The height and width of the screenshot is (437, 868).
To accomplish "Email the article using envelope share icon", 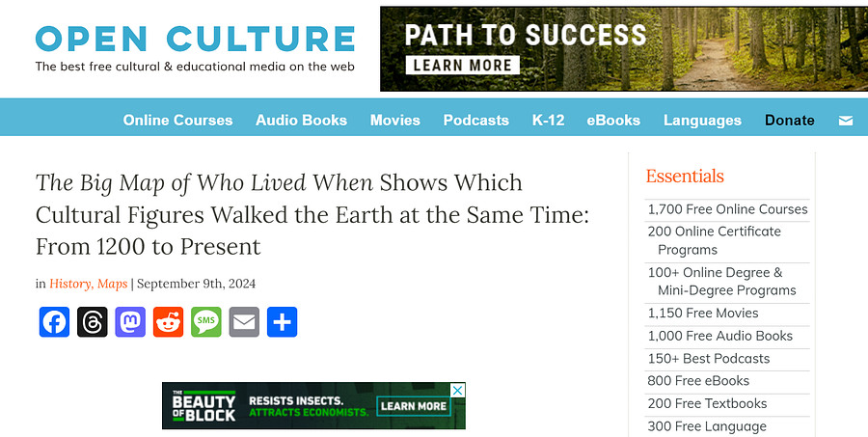I will tap(244, 322).
